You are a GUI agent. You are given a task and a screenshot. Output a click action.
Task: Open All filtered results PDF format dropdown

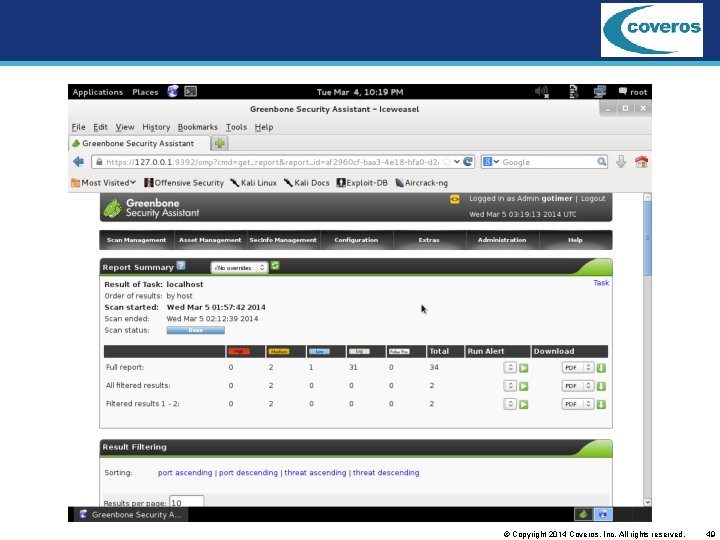(x=578, y=386)
